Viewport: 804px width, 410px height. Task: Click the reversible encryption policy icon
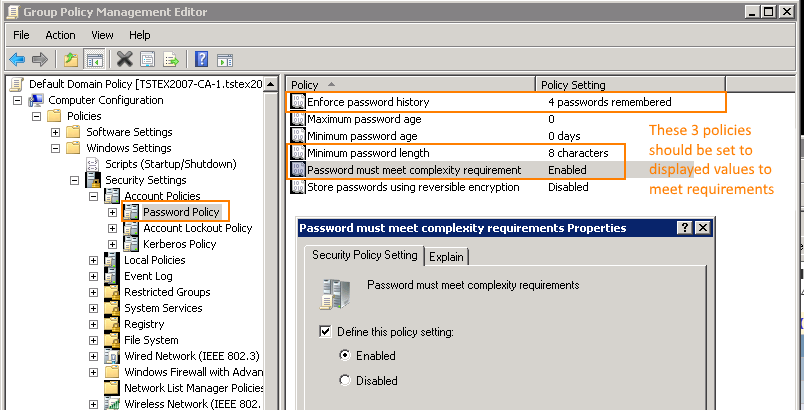(x=297, y=187)
